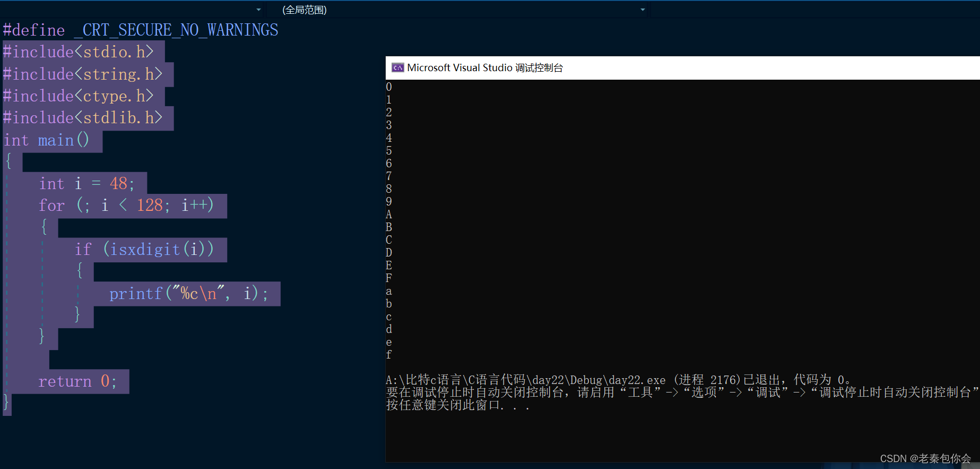
Task: Click the Microsoft Visual Studio 调试控制台 title
Action: click(485, 67)
